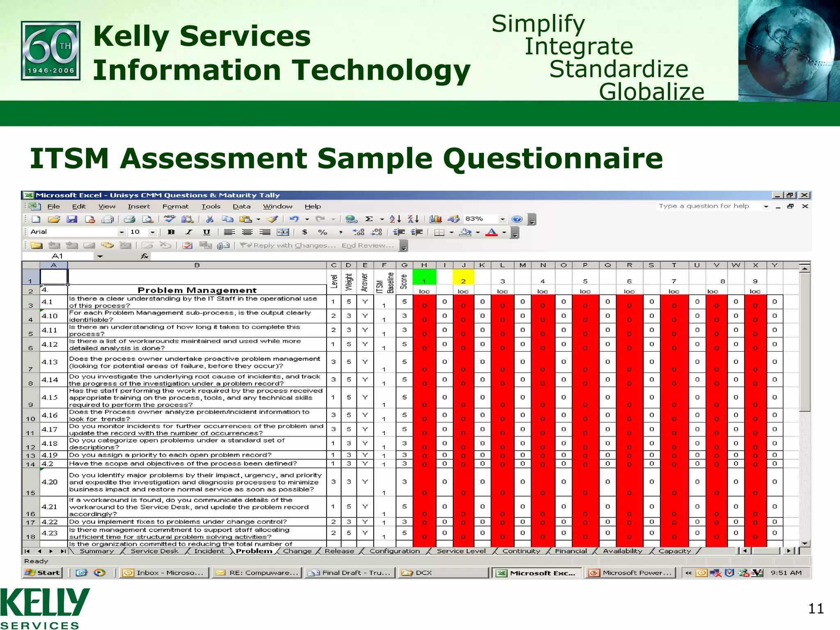The width and height of the screenshot is (840, 630).
Task: Open the Data menu
Action: (x=242, y=207)
